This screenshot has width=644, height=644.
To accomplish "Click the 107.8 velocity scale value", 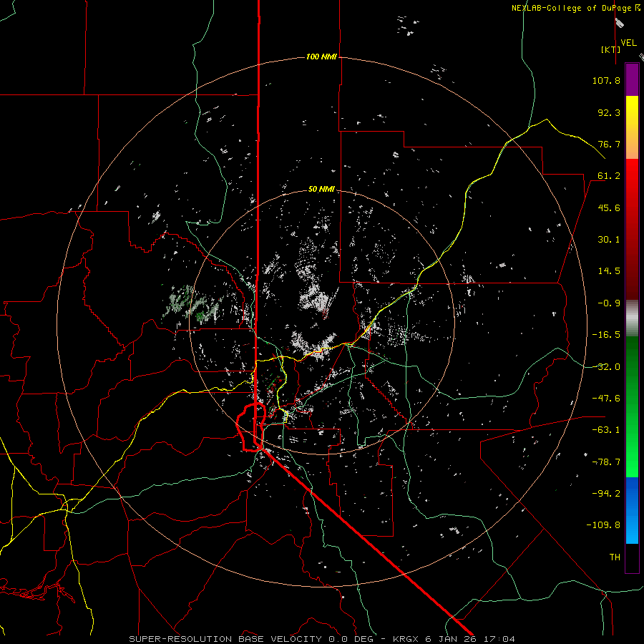I will click(606, 80).
